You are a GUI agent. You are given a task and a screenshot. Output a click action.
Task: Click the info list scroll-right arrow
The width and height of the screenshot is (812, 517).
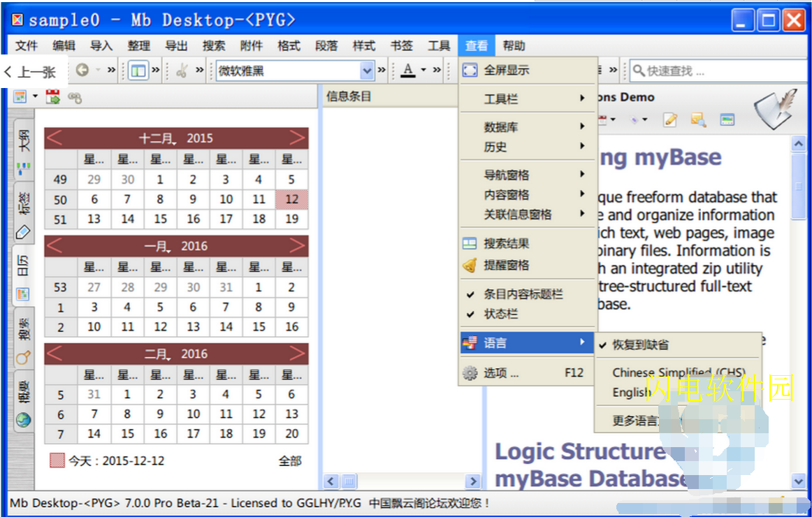point(472,481)
